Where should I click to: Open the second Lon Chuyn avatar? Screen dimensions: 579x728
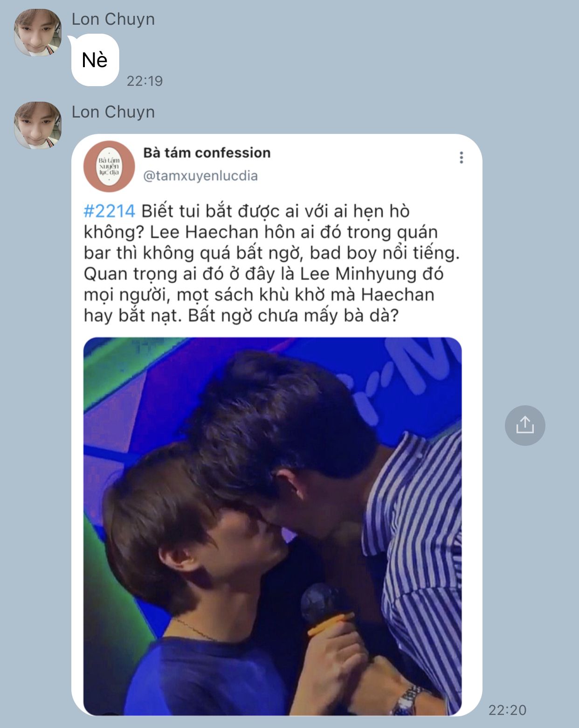coord(38,125)
